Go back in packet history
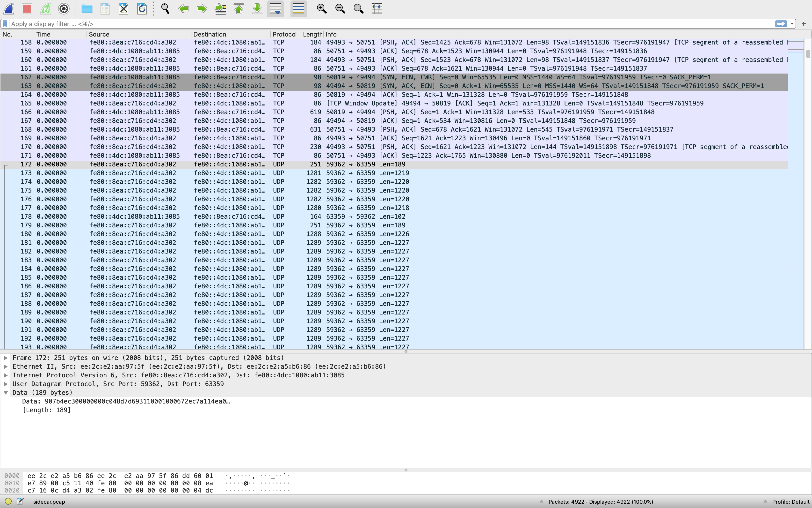812x508 pixels. click(x=183, y=9)
